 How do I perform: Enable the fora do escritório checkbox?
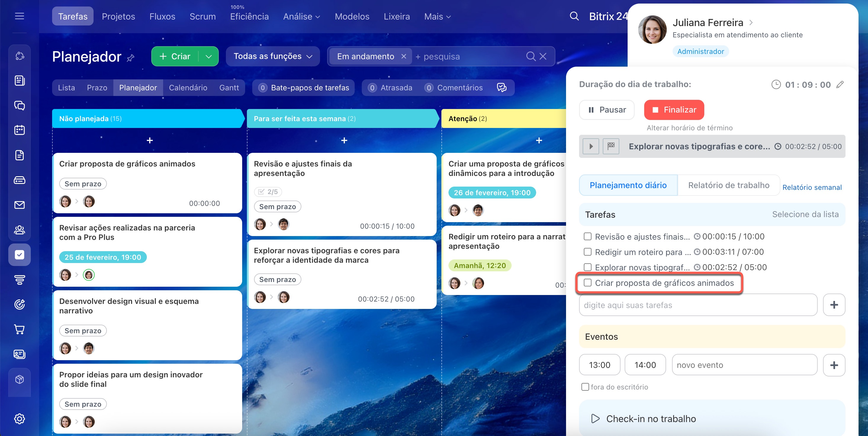point(585,387)
